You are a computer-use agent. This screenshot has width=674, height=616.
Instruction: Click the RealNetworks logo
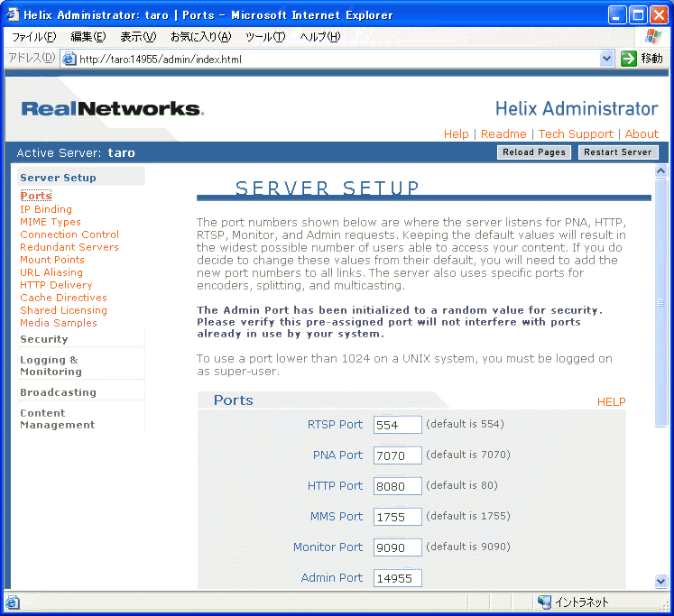(x=112, y=109)
